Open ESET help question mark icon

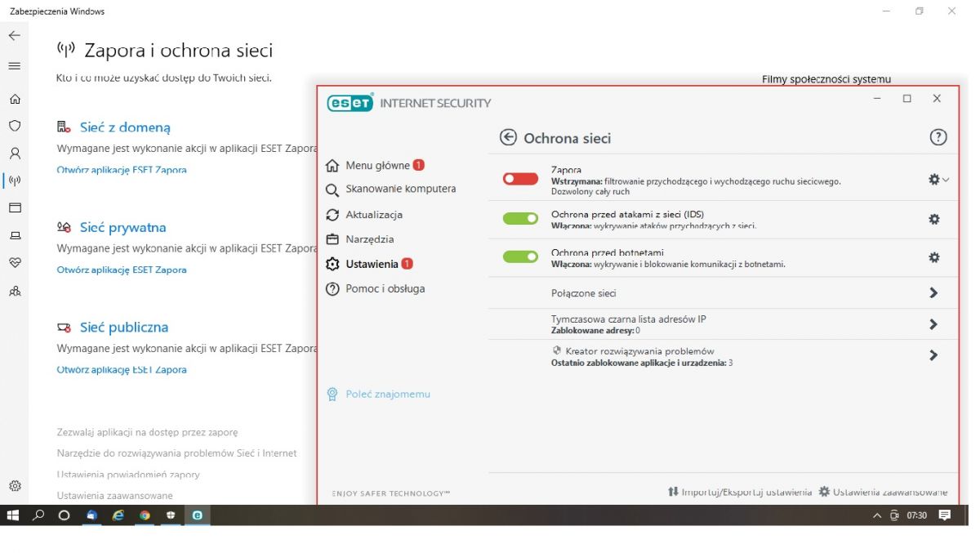(x=938, y=137)
